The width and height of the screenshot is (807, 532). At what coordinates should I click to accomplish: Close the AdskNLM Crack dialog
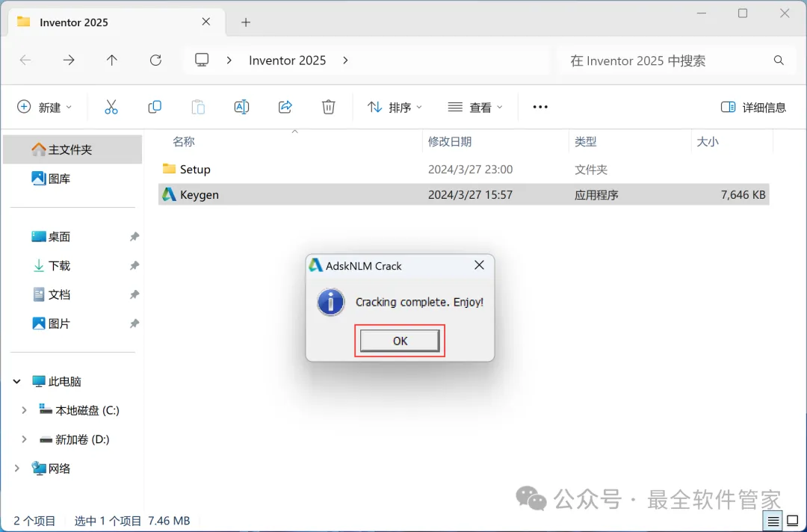coord(479,265)
